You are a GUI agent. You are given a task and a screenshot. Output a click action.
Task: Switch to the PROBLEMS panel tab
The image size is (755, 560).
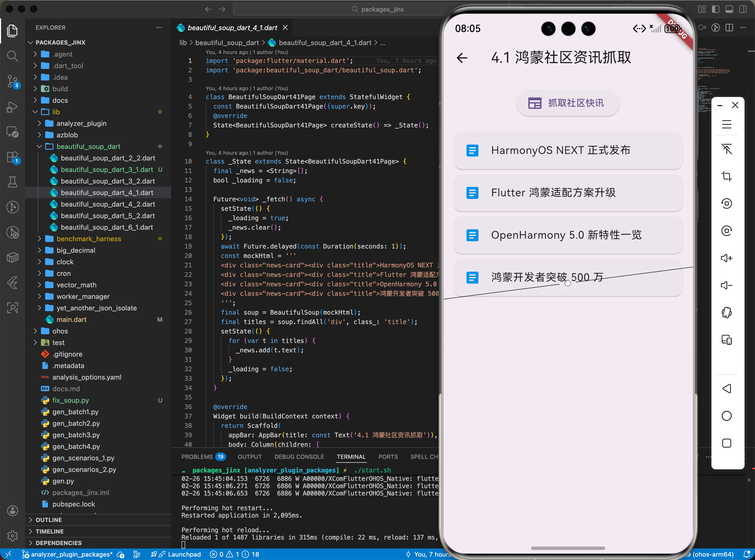coord(197,457)
